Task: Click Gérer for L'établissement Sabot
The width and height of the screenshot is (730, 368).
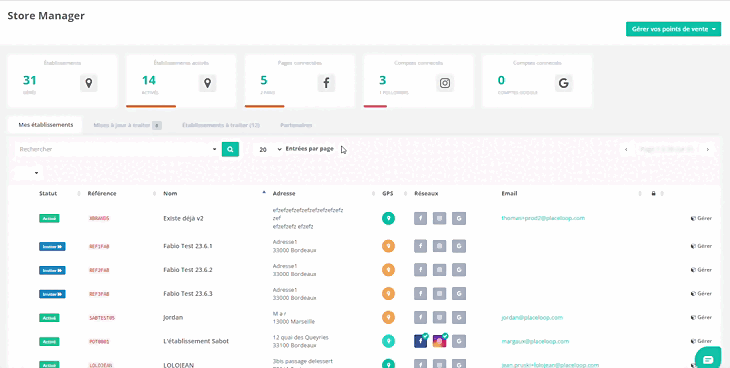Action: (701, 341)
